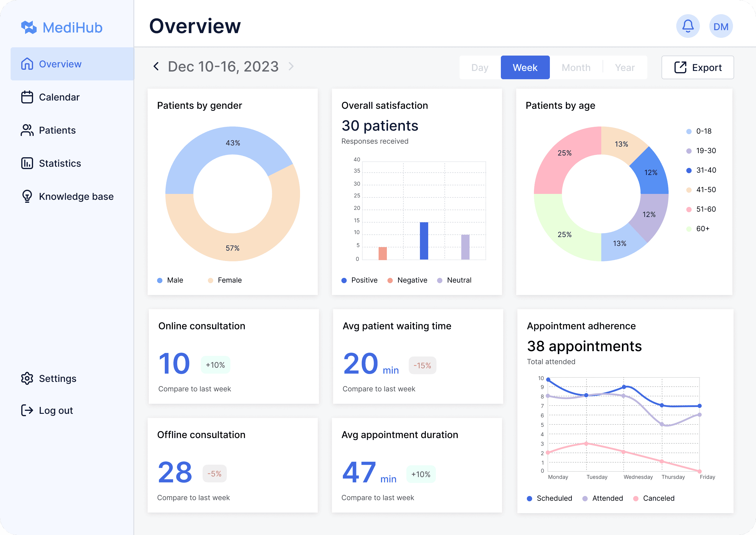Toggle the 41-50 age legend item
Image resolution: width=756 pixels, height=535 pixels.
coord(701,189)
